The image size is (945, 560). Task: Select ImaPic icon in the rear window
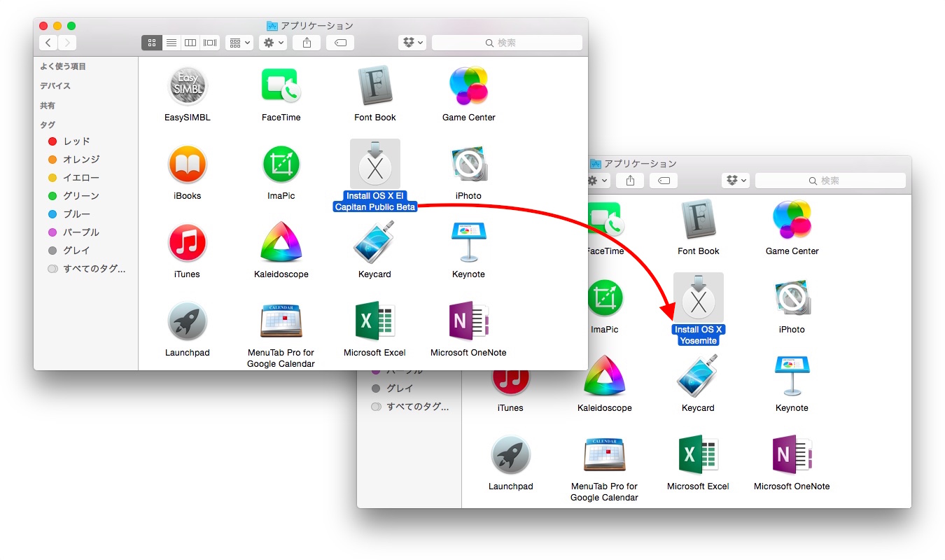(x=603, y=298)
